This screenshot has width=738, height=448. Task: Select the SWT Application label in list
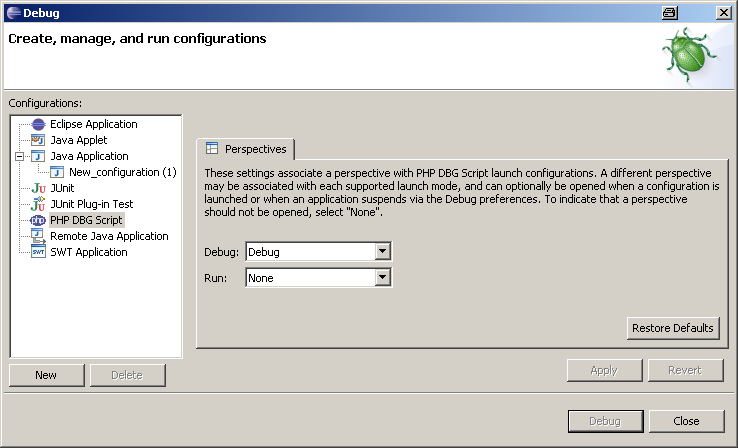tap(89, 252)
